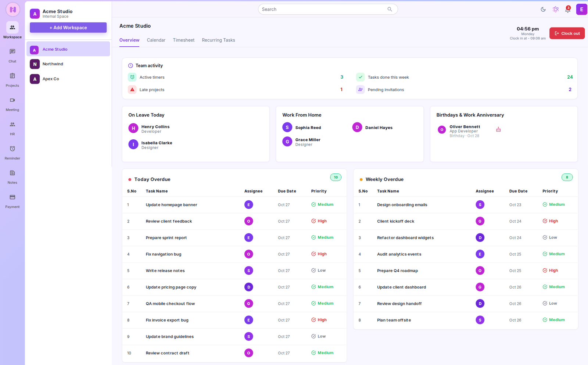This screenshot has height=365, width=588.
Task: Click Daniel Hayes avatar in Work From Home
Action: (x=357, y=127)
